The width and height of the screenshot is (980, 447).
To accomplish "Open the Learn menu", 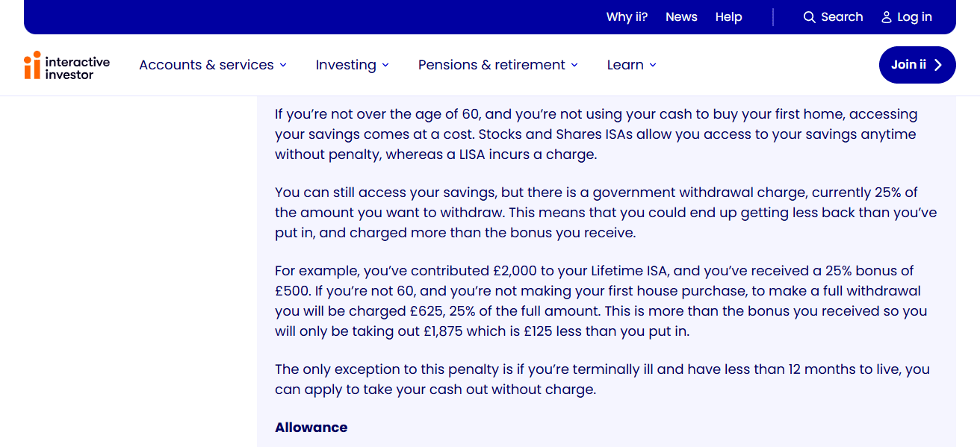I will [625, 65].
